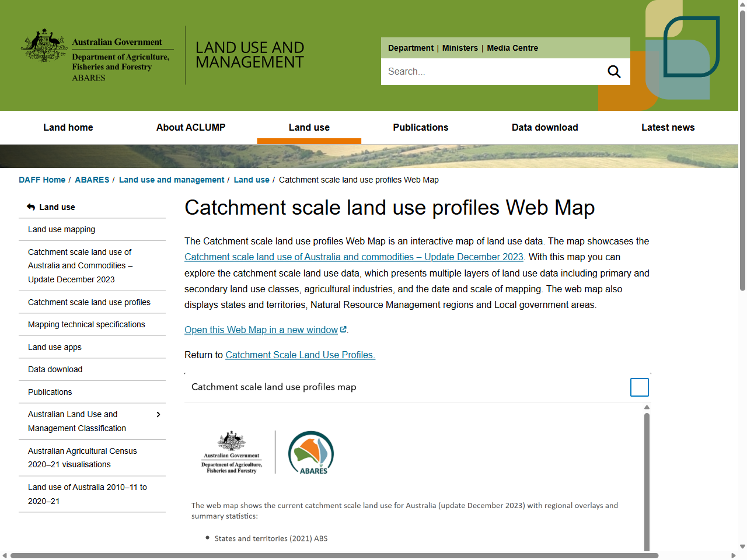Image resolution: width=747 pixels, height=560 pixels.
Task: Select Land use apps in the sidebar
Action: (55, 347)
